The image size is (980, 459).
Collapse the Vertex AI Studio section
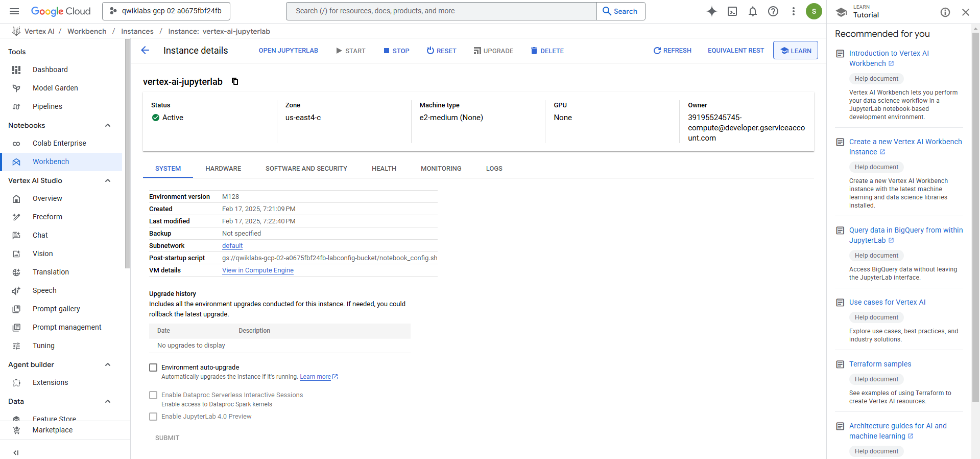[108, 180]
